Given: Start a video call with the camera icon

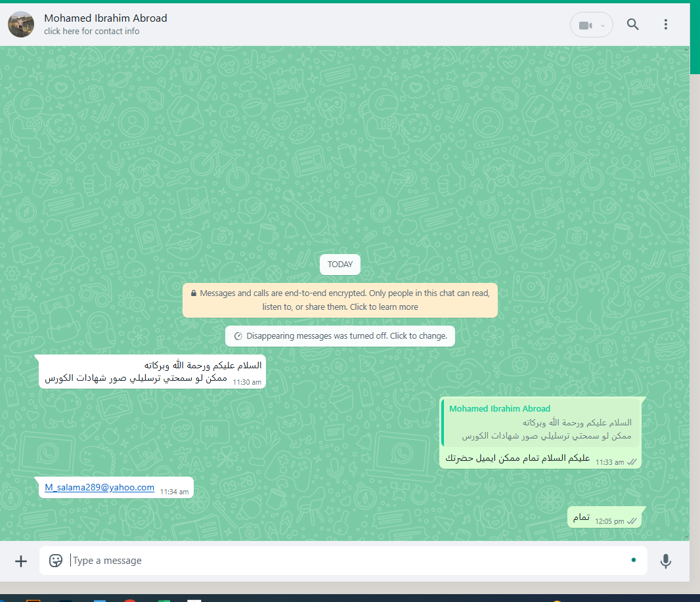Looking at the screenshot, I should coord(585,26).
